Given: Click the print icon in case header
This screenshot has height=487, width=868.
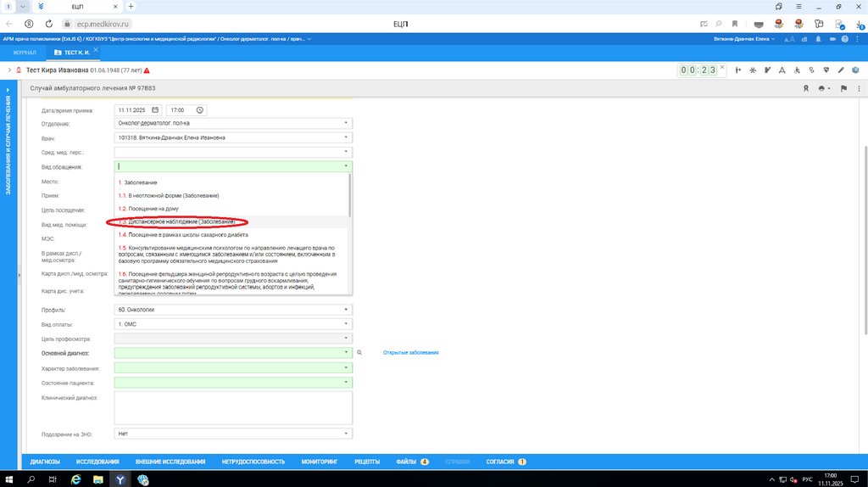Looking at the screenshot, I should (823, 88).
